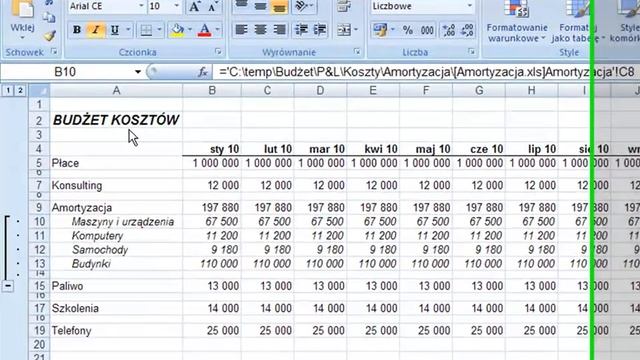Open the underline style dropdown arrow
This screenshot has width=640, height=360.
click(128, 30)
